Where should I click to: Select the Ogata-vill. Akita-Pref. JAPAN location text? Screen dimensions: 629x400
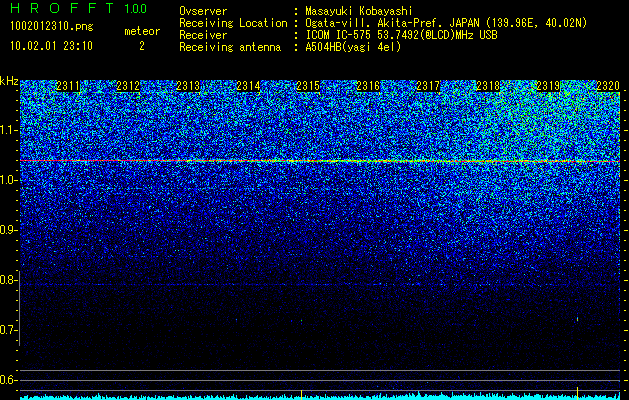446,23
